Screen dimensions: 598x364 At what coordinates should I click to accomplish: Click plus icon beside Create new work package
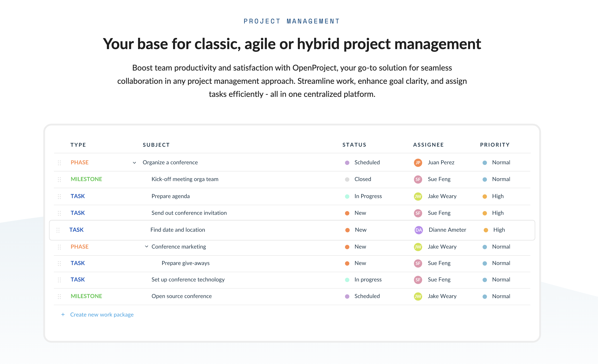click(x=63, y=314)
